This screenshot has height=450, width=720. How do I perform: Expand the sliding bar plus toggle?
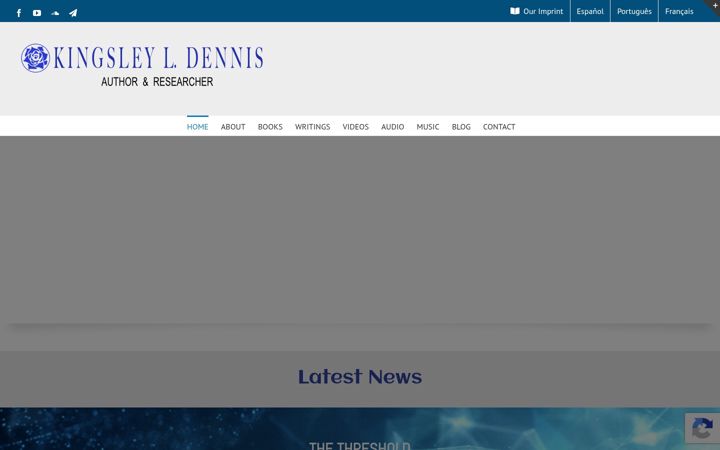coord(714,5)
